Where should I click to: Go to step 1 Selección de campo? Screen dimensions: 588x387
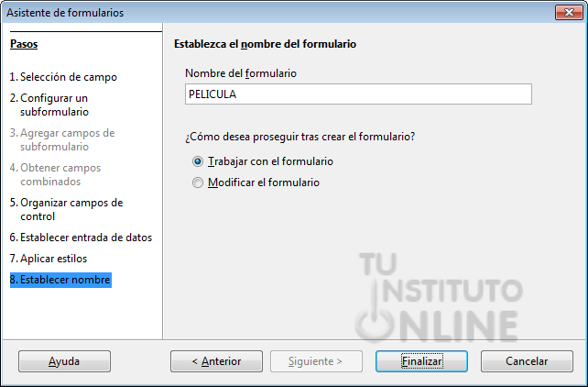(x=63, y=77)
